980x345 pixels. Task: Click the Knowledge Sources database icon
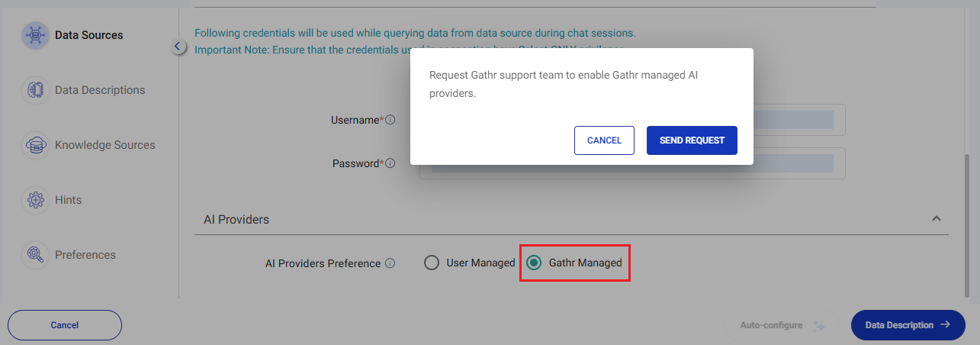36,145
